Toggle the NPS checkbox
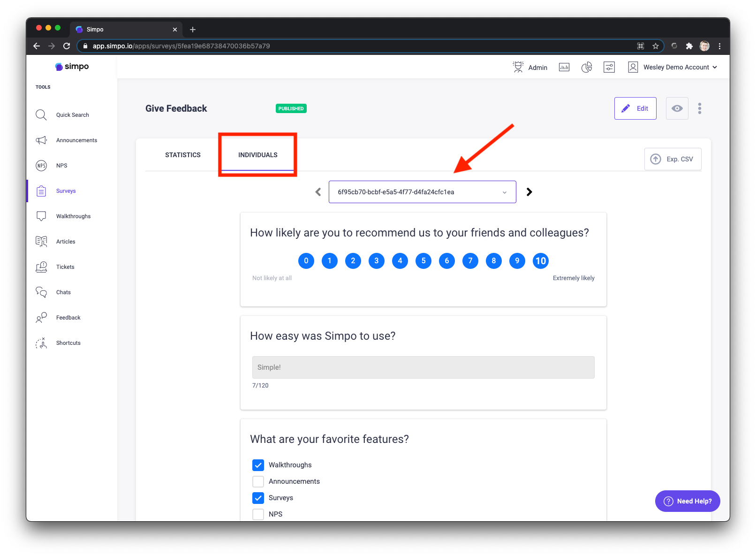 click(258, 514)
